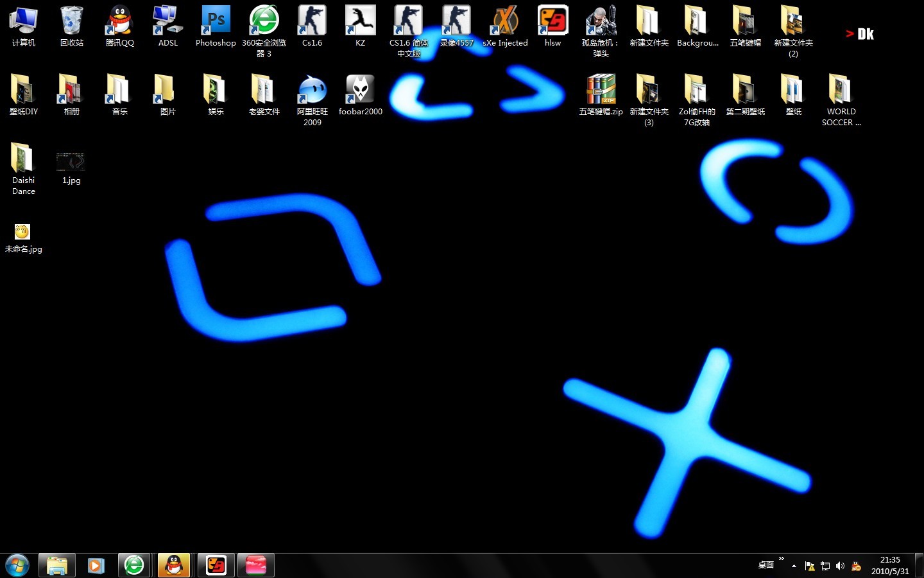The height and width of the screenshot is (578, 924).
Task: Switch to the pink taskbar application
Action: point(256,565)
